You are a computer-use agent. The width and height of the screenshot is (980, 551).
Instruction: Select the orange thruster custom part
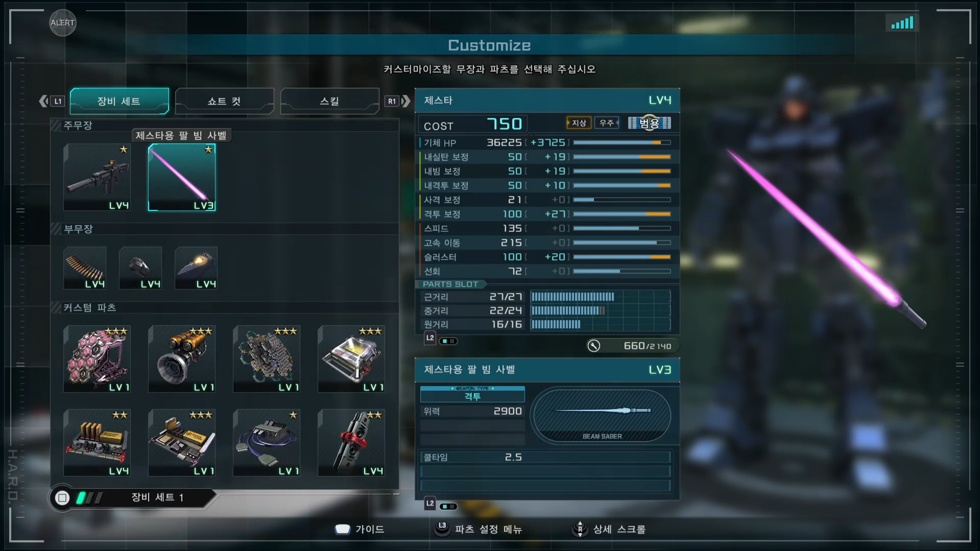coord(182,359)
